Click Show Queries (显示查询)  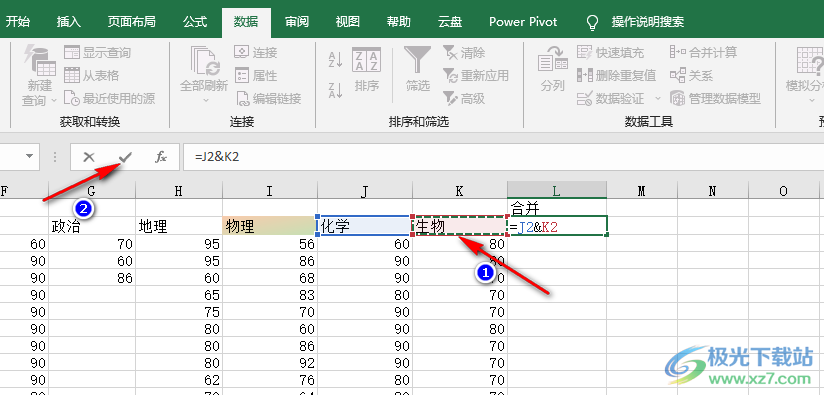coord(97,53)
